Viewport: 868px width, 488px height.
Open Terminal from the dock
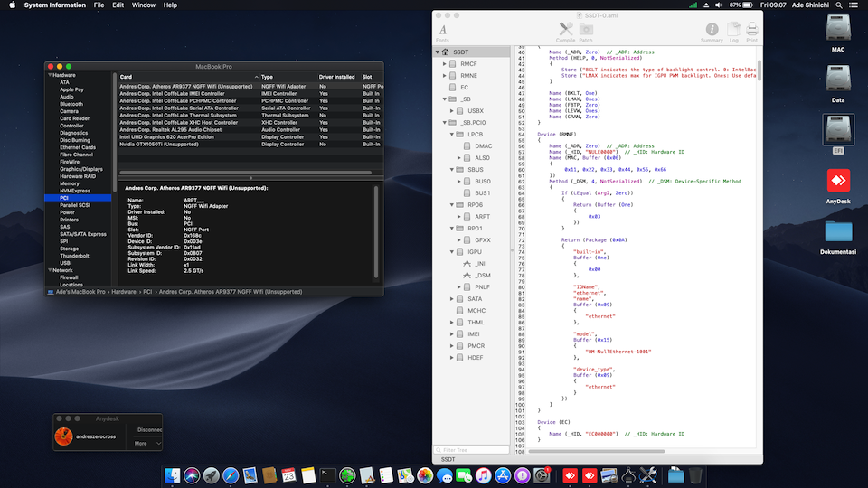click(x=327, y=475)
